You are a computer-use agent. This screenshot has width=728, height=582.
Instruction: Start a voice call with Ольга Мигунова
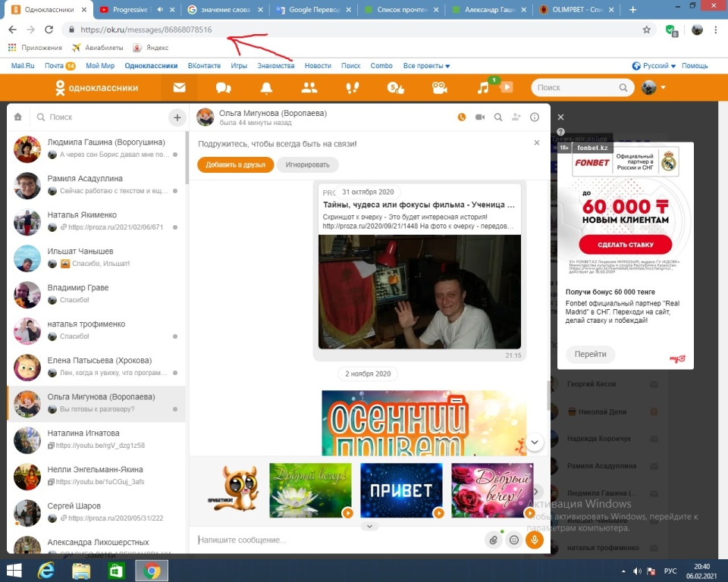coord(462,117)
